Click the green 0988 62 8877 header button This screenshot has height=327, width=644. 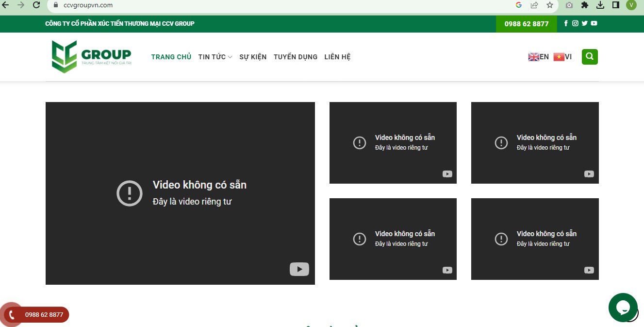[x=526, y=24]
